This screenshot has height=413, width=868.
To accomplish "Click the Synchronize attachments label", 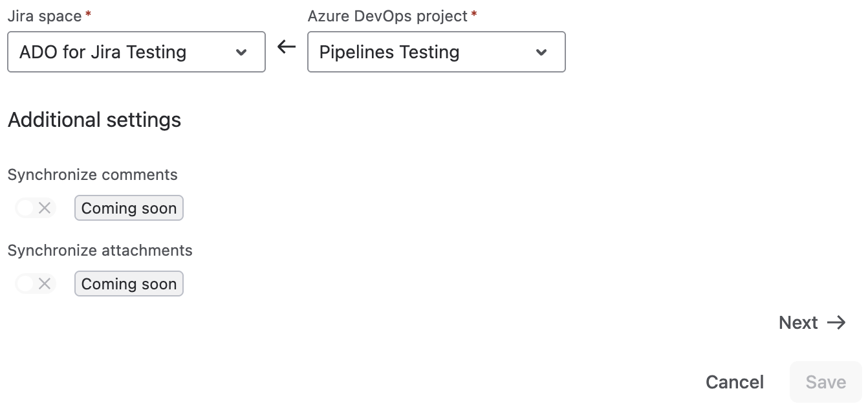I will (x=100, y=251).
